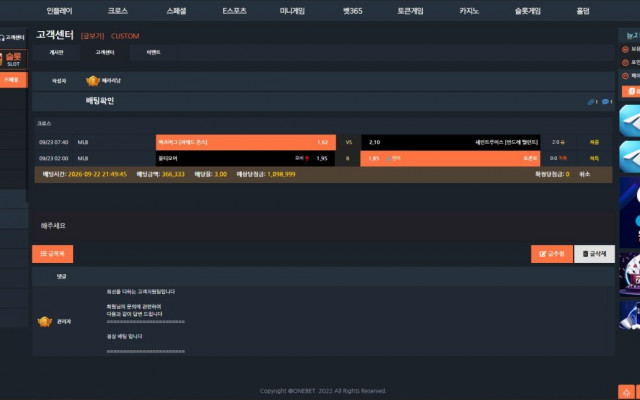Image resolution: width=640 pixels, height=400 pixels.
Task: Click the headset 고객센터 icon in left sidebar
Action: click(x=2, y=38)
